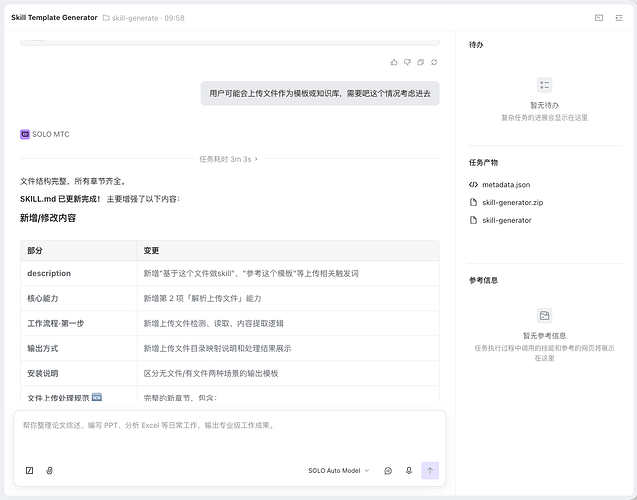Image resolution: width=637 pixels, height=500 pixels.
Task: Click the Skill Template Generator title
Action: tap(54, 17)
